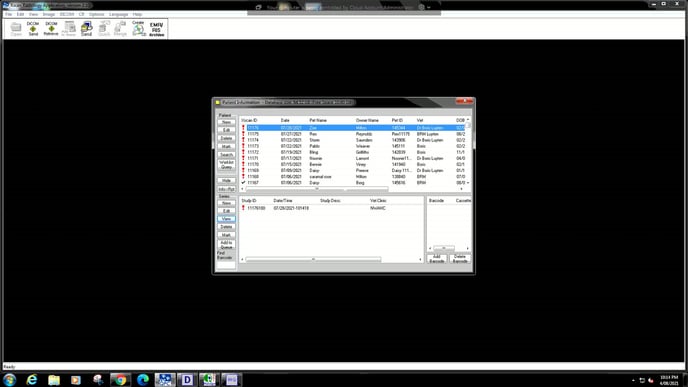Open the Options menu
Image resolution: width=688 pixels, height=387 pixels.
point(97,14)
